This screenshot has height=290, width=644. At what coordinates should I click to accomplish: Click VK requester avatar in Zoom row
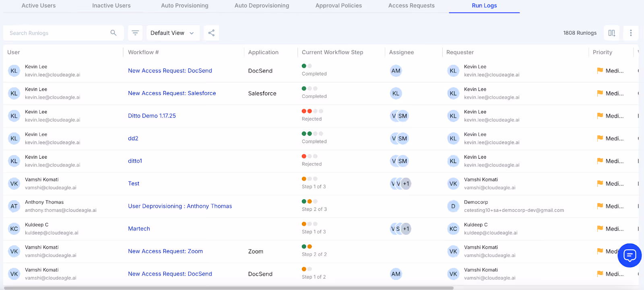tap(453, 251)
